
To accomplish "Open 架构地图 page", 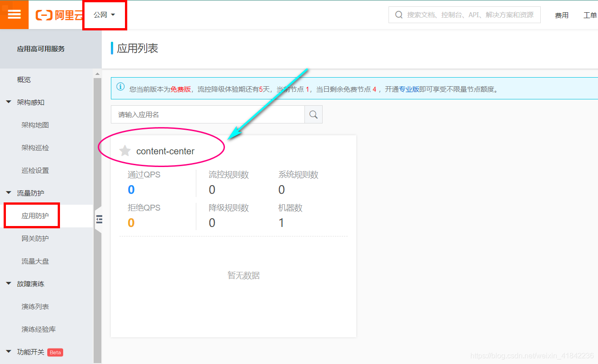I will click(x=35, y=125).
